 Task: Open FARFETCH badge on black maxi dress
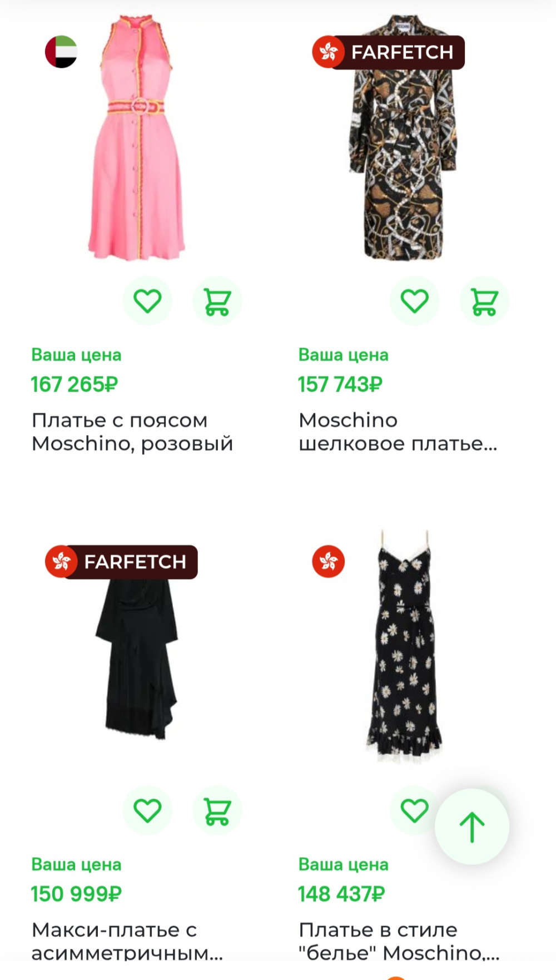[121, 562]
